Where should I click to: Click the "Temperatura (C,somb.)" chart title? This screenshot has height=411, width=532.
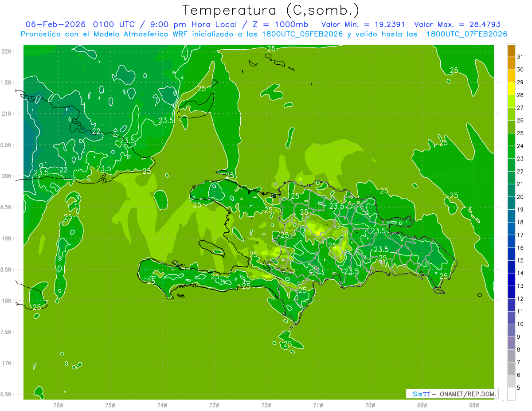coord(271,10)
